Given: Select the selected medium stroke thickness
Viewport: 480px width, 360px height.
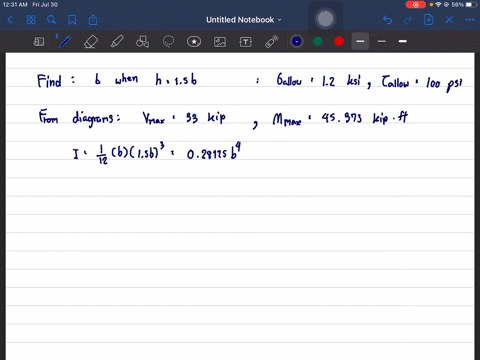Looking at the screenshot, I should pyautogui.click(x=360, y=41).
